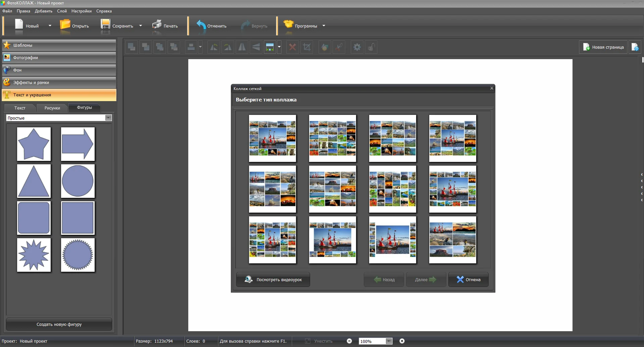
Task: Click the zoom in plus icon
Action: (402, 341)
